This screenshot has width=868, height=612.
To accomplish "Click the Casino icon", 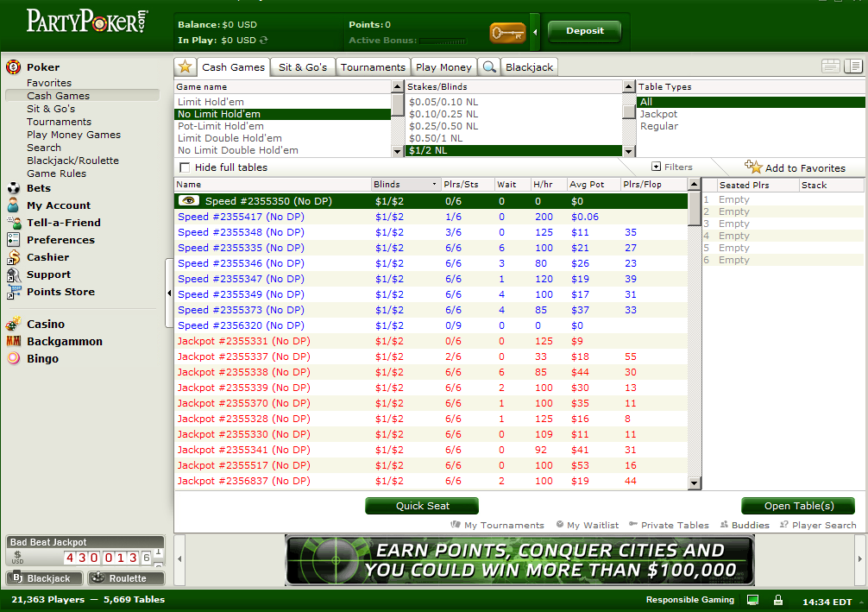I will pos(13,324).
